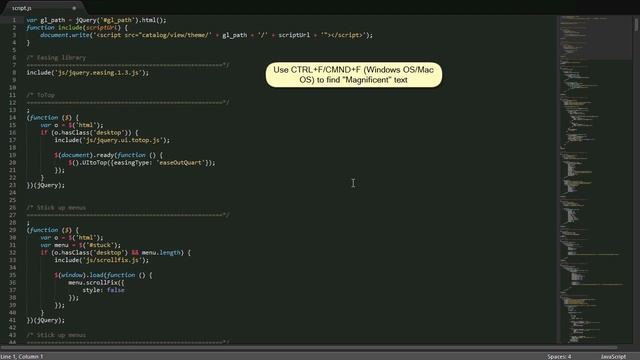Click the document.write script line
The image size is (640, 360).
click(x=206, y=35)
